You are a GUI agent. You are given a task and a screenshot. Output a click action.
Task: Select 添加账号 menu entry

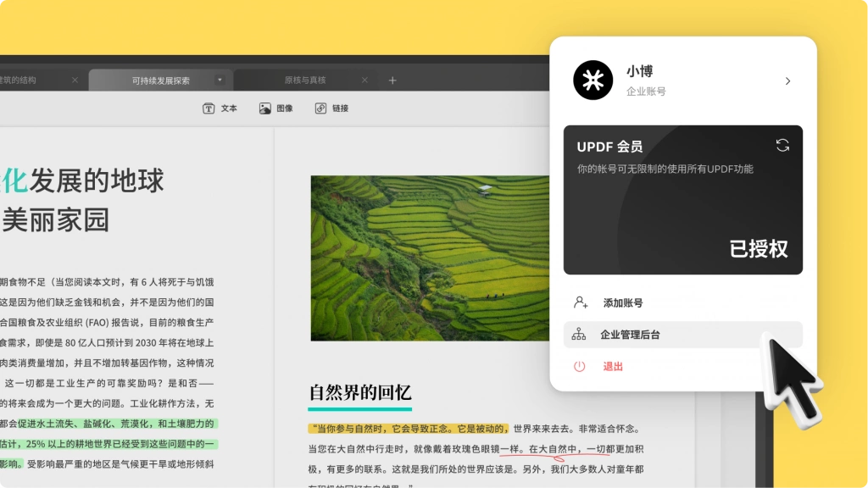682,302
